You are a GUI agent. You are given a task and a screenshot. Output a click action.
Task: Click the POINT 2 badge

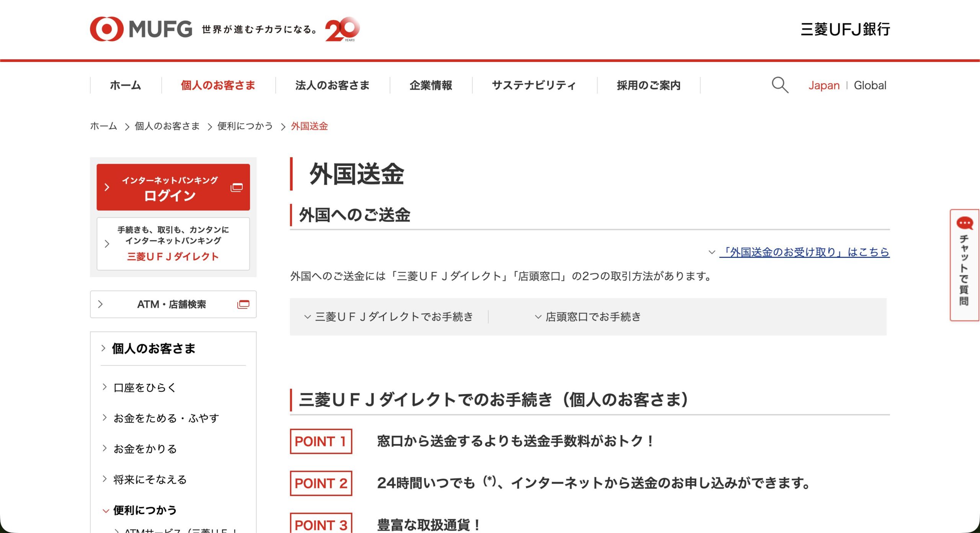pos(321,483)
